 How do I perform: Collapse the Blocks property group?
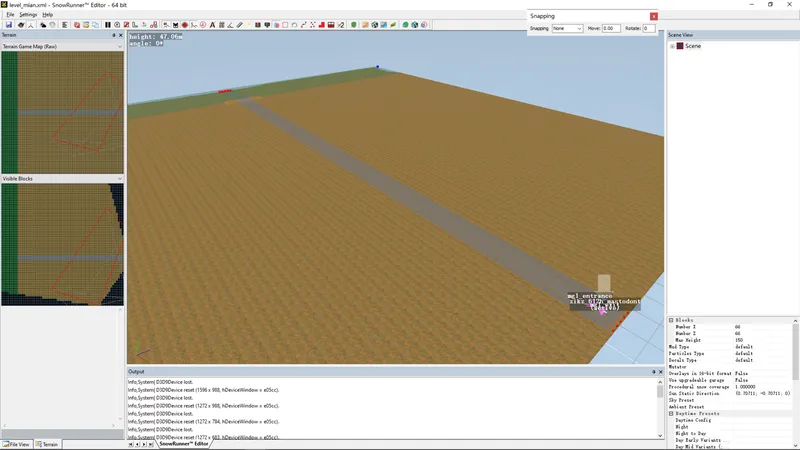(671, 320)
